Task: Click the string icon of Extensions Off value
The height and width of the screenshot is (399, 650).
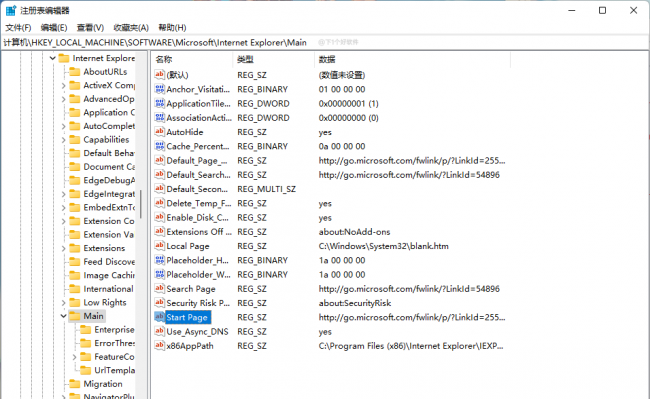Action: pyautogui.click(x=160, y=231)
